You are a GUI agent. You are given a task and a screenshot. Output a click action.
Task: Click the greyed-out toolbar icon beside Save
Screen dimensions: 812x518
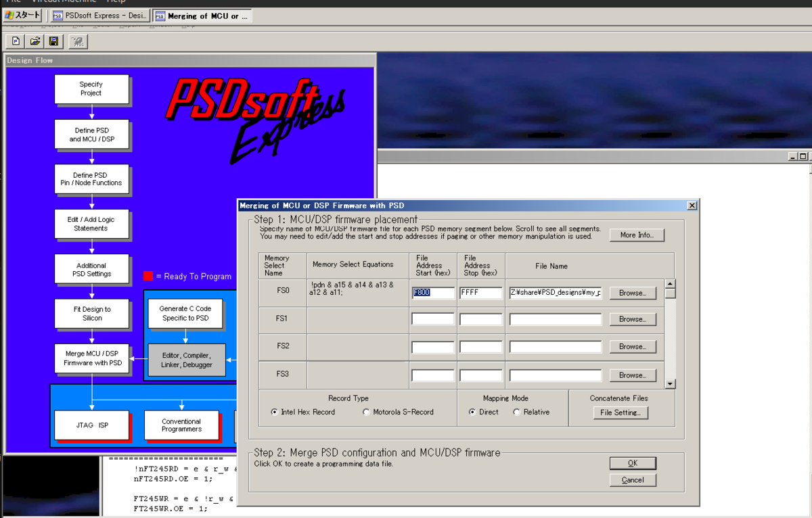tap(78, 42)
